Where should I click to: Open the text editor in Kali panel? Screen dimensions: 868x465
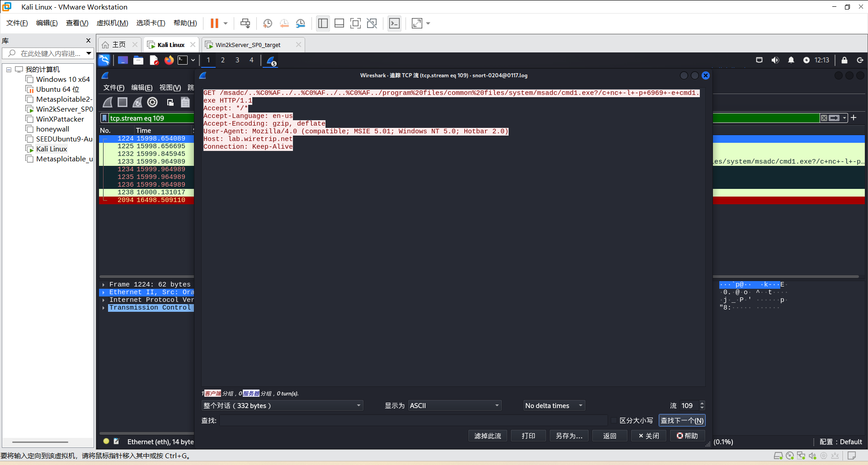point(154,60)
